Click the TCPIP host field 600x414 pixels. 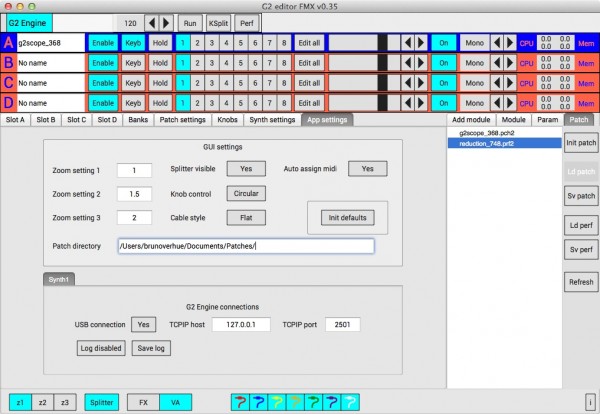[x=241, y=324]
